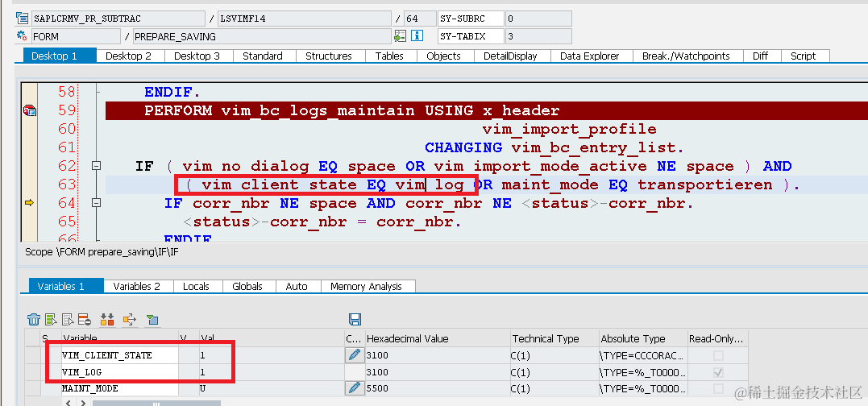Image resolution: width=868 pixels, height=406 pixels.
Task: Click the green funnel filter icon
Action: click(152, 319)
